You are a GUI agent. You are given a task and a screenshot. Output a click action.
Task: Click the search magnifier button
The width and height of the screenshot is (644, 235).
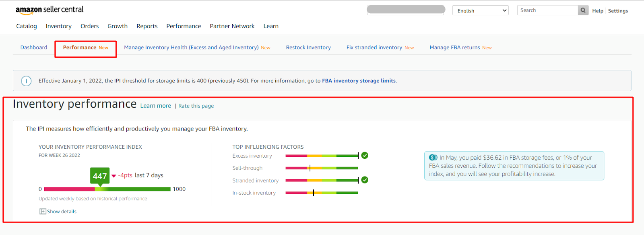click(x=583, y=10)
